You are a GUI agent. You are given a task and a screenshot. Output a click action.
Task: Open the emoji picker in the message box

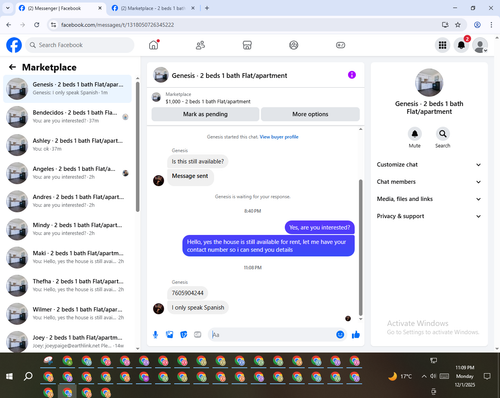pyautogui.click(x=340, y=334)
